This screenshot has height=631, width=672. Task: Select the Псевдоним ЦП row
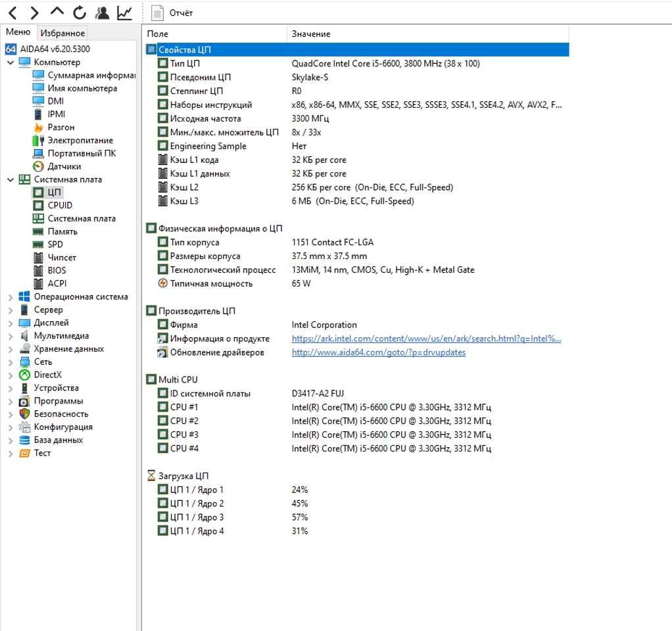(358, 77)
